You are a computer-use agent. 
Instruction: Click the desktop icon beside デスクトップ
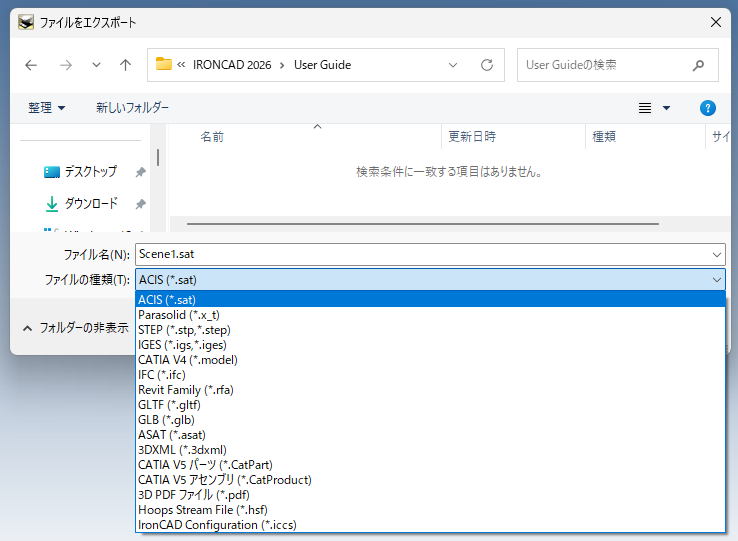click(52, 172)
